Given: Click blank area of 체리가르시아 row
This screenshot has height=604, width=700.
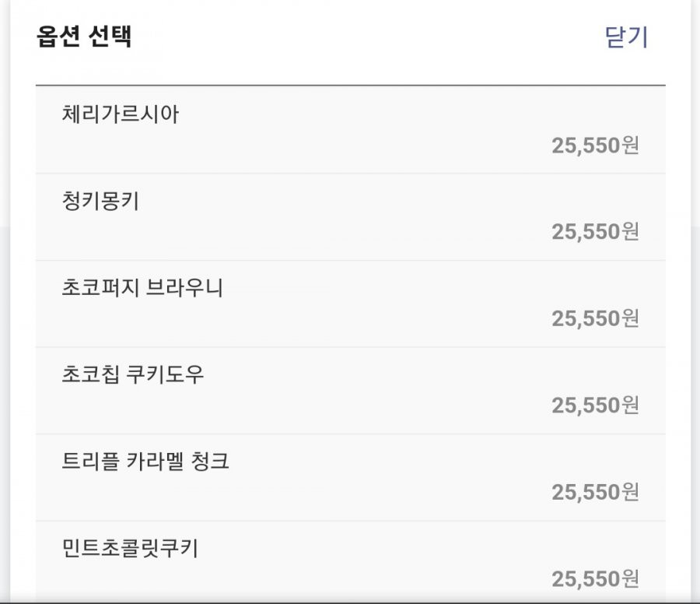Looking at the screenshot, I should point(351,129).
